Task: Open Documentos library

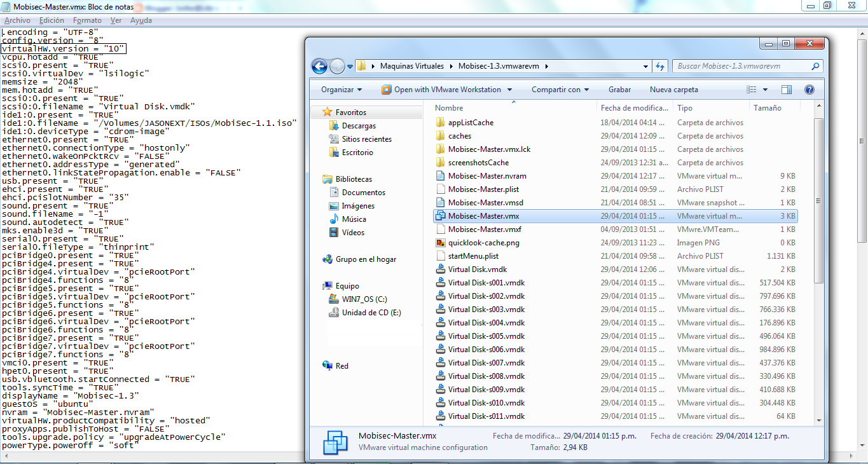Action: 364,193
